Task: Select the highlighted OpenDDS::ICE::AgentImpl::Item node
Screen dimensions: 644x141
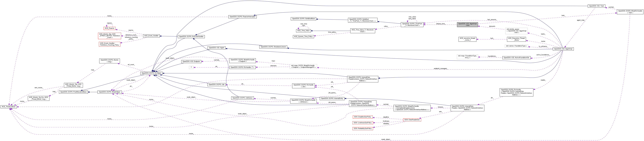Action: coord(467,24)
